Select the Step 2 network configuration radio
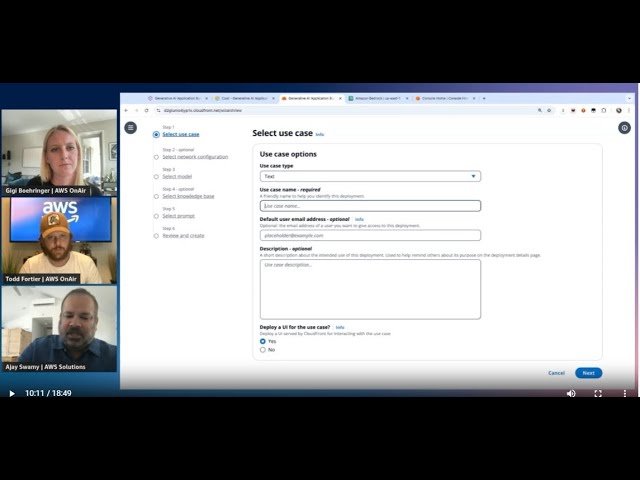This screenshot has height=480, width=640. 156,157
